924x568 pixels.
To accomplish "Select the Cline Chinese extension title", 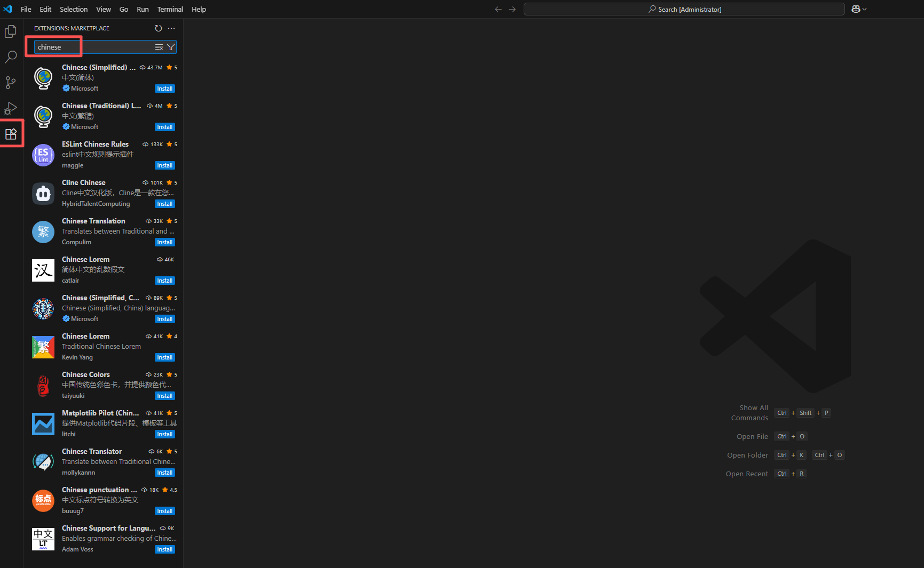I will click(x=84, y=182).
